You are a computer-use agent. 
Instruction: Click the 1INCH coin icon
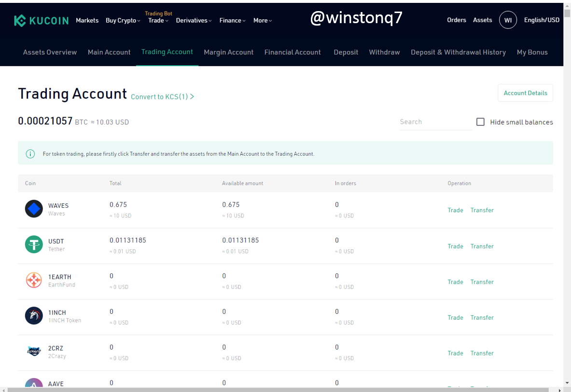(x=34, y=316)
